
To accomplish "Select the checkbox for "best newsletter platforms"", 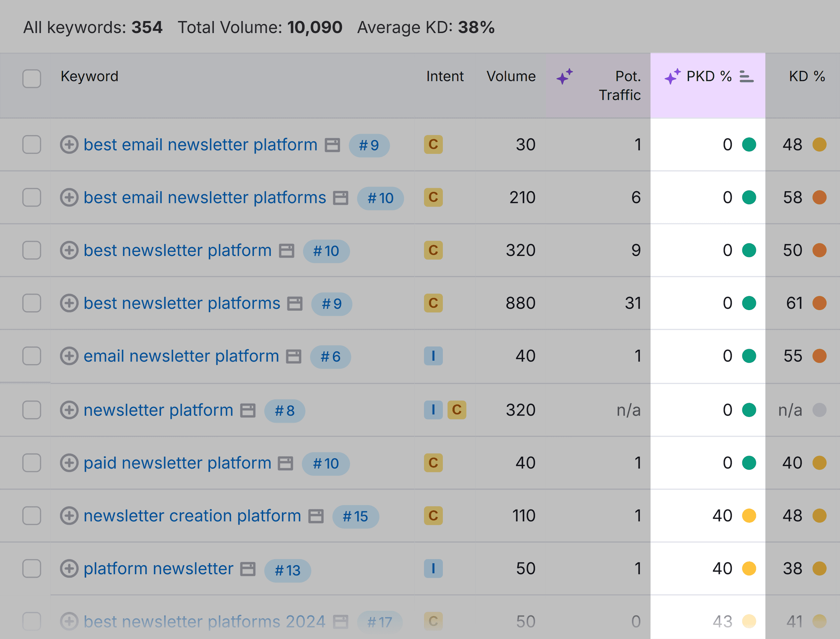I will point(32,303).
